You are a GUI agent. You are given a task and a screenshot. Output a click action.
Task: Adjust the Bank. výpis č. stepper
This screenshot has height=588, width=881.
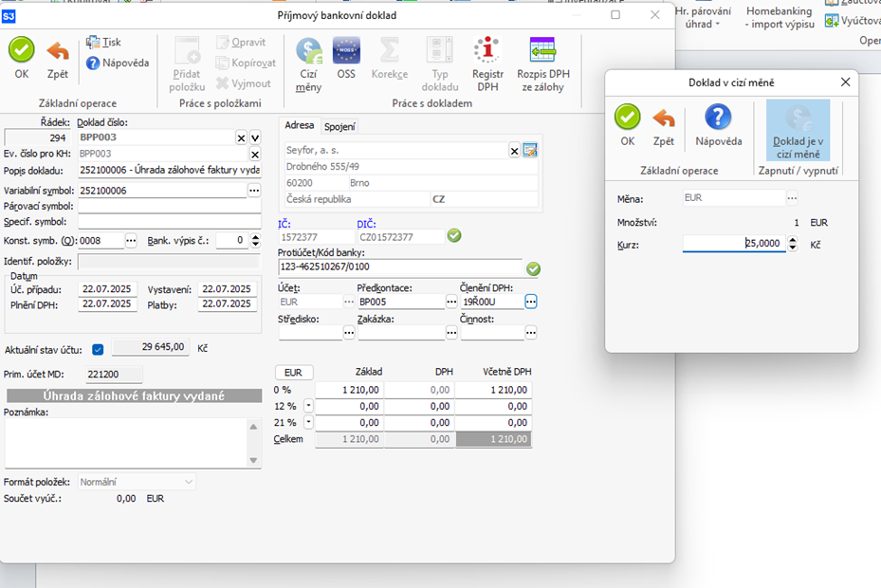click(256, 241)
